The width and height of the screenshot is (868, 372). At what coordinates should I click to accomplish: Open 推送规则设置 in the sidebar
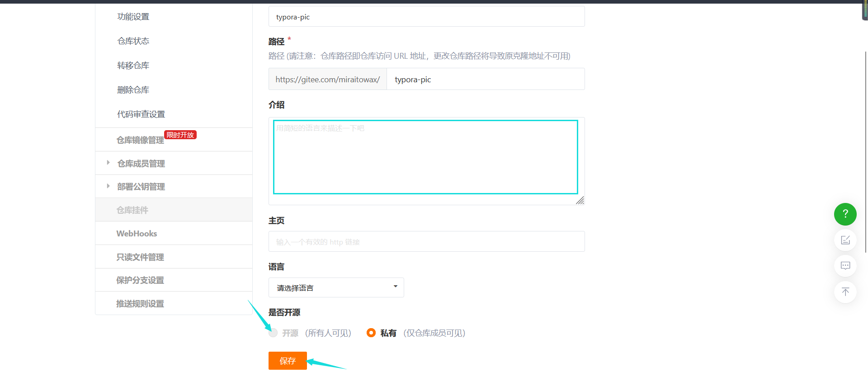coord(140,304)
